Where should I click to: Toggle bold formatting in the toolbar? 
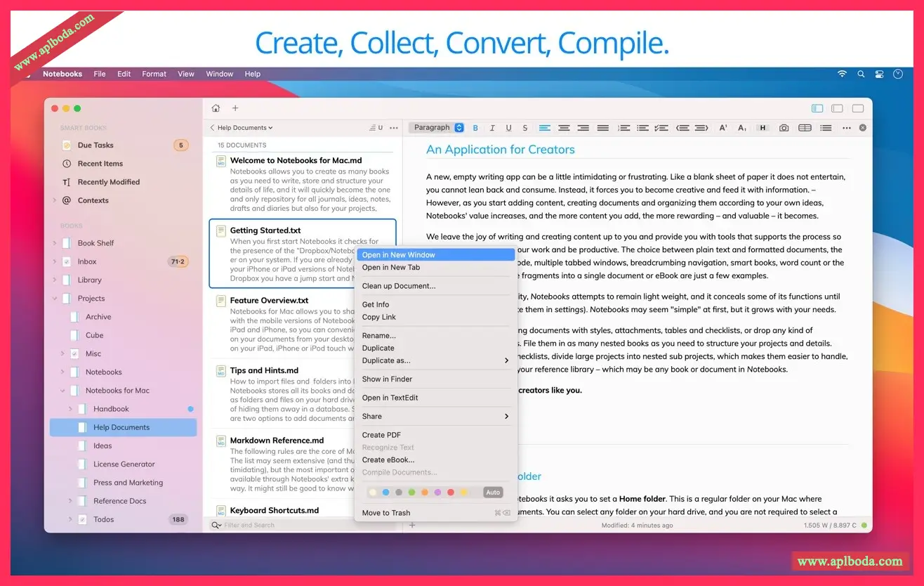pos(475,128)
